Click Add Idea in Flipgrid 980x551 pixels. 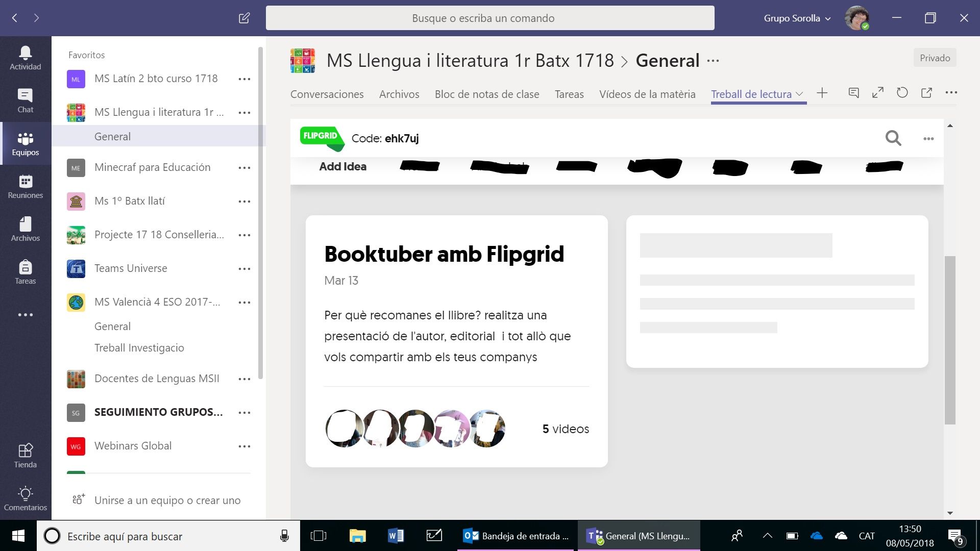tap(342, 166)
